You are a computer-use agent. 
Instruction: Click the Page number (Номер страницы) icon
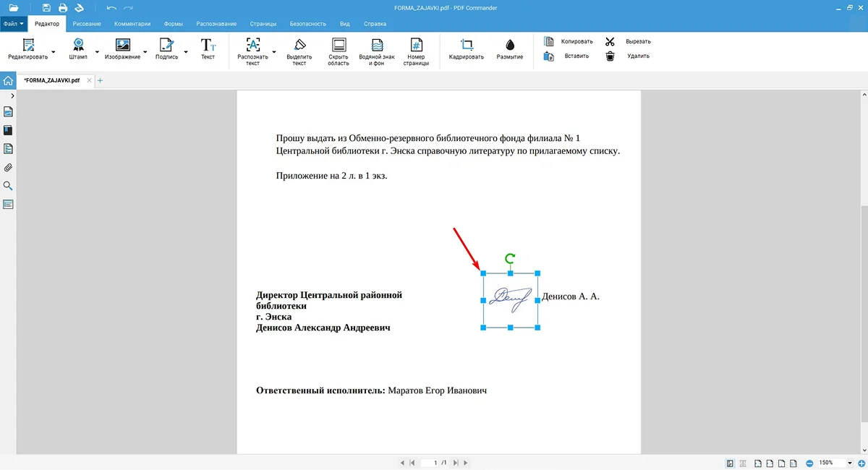pos(416,48)
